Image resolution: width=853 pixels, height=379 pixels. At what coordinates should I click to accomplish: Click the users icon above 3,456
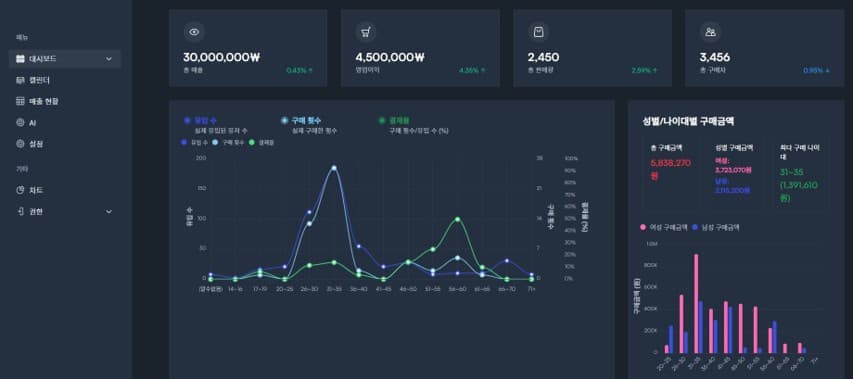pos(710,32)
